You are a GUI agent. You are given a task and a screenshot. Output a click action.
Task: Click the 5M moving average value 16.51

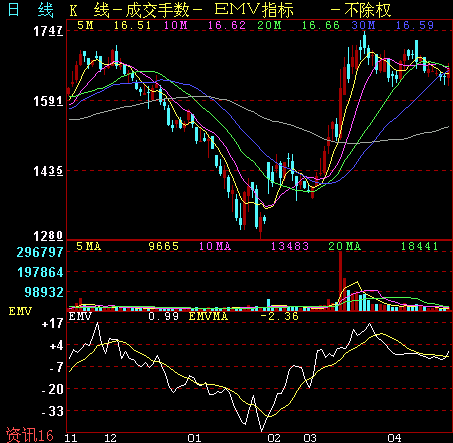click(132, 25)
